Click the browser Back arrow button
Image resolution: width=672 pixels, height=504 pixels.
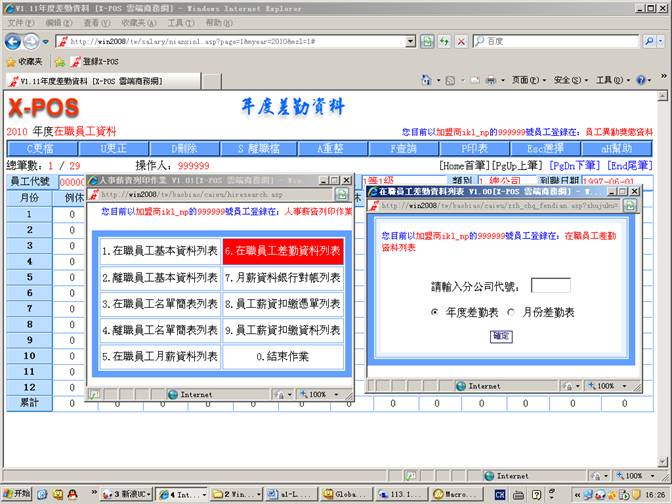point(13,41)
